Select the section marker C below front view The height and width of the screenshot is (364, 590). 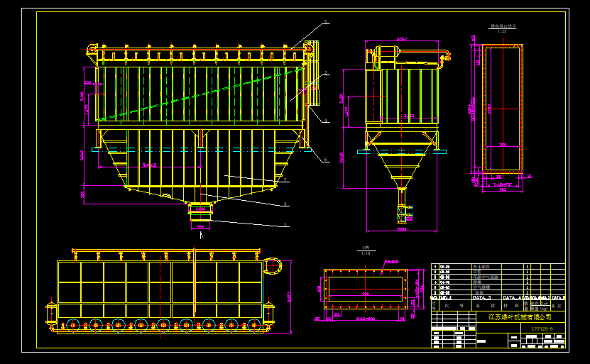202,236
